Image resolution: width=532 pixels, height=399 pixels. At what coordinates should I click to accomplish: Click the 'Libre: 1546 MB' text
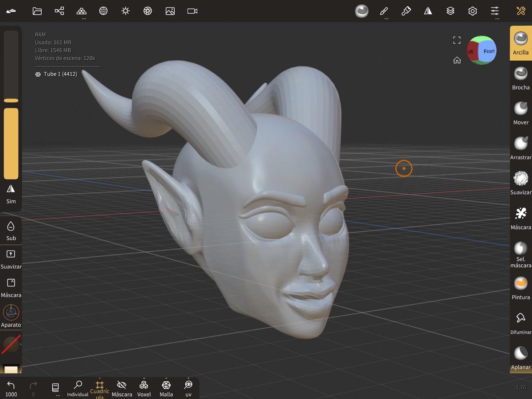pyautogui.click(x=53, y=50)
